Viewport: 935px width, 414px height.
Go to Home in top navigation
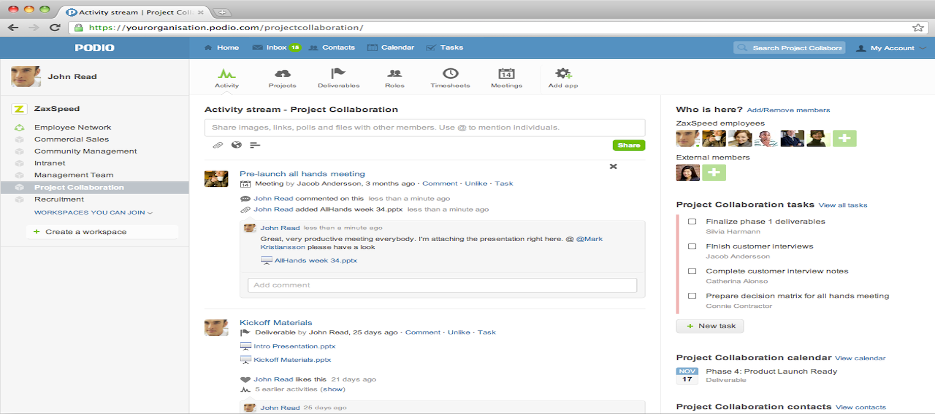tap(221, 48)
